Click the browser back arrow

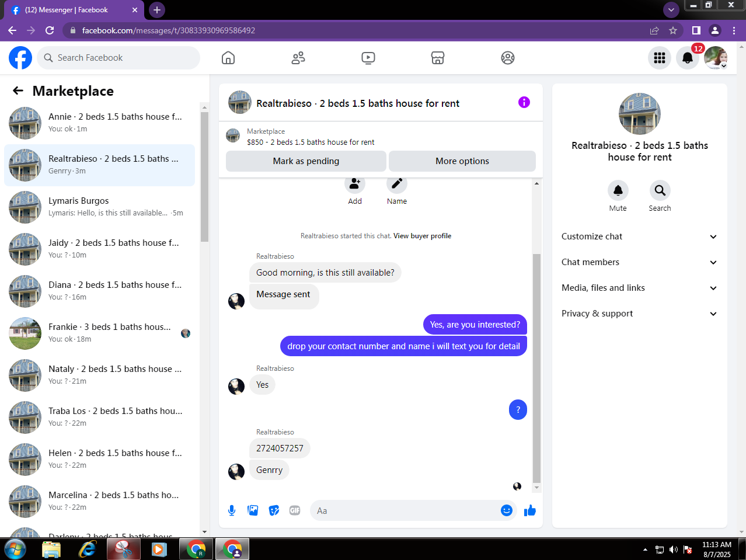pyautogui.click(x=12, y=30)
